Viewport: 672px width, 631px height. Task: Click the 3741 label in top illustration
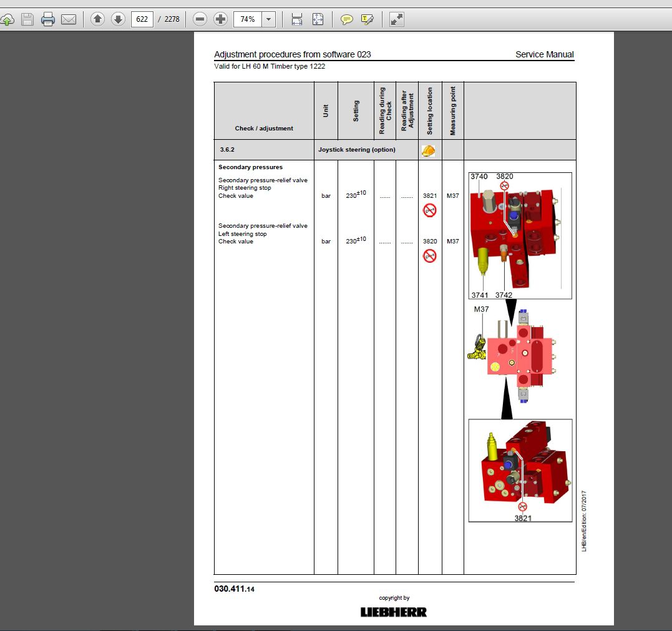(480, 295)
